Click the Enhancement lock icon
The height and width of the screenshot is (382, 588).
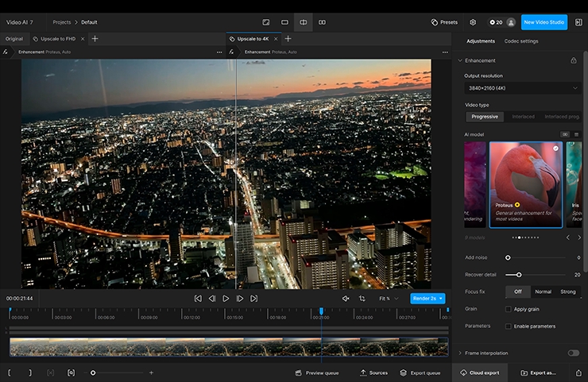click(x=574, y=60)
